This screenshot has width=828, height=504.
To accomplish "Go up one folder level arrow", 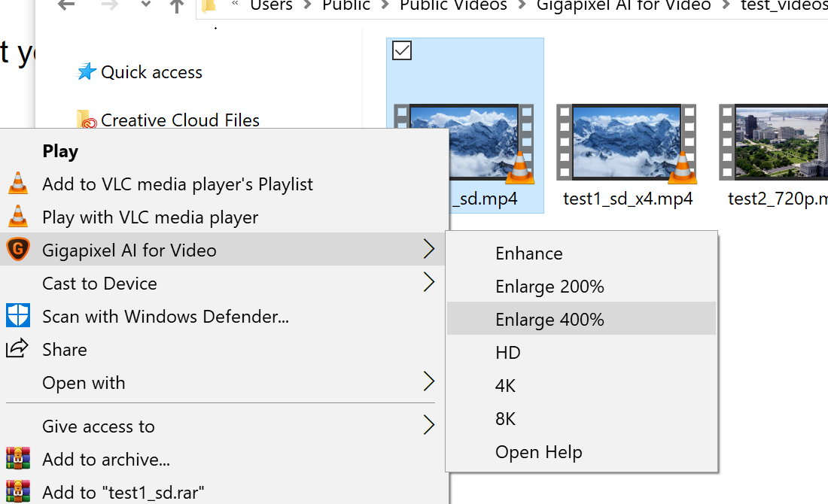I will [177, 6].
